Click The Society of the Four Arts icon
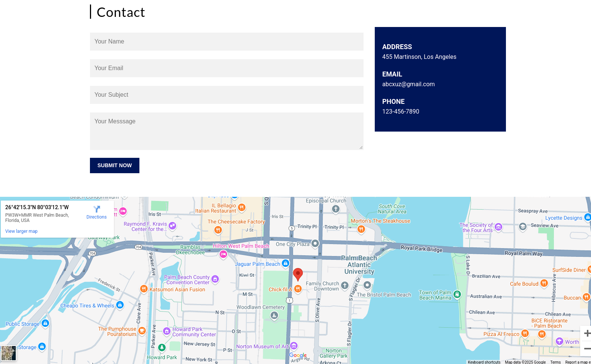The width and height of the screenshot is (591, 364). click(498, 227)
